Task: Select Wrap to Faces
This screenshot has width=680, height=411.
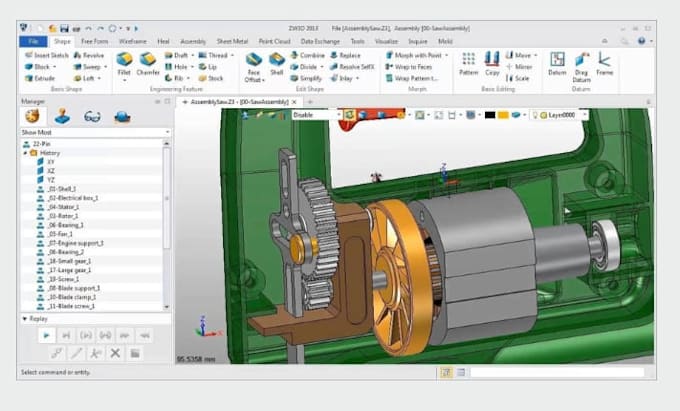Action: pos(409,67)
